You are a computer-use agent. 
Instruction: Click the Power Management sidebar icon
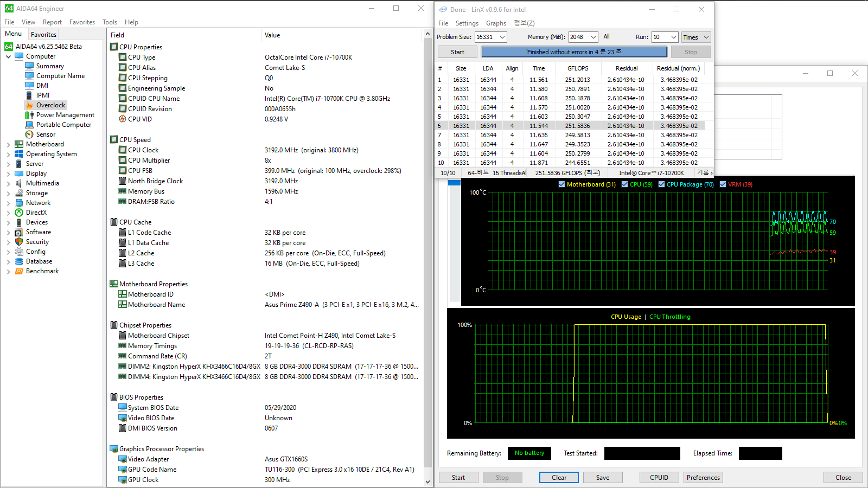point(30,114)
